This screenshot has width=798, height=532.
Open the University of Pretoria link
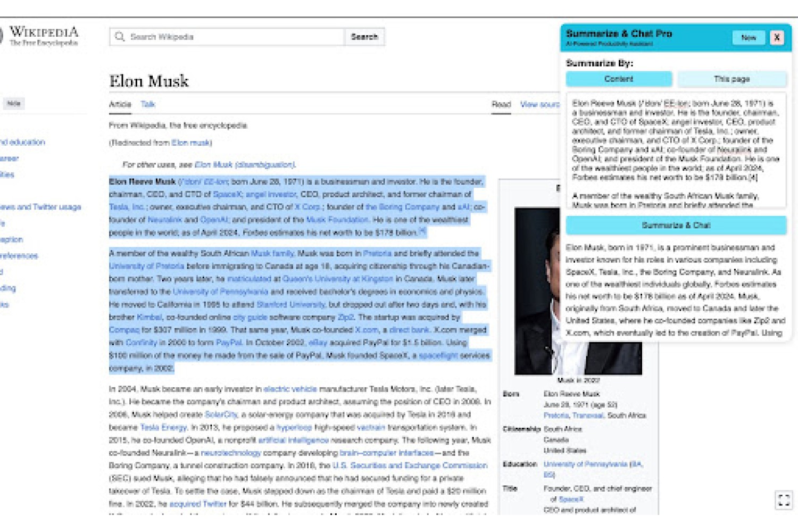coord(146,266)
